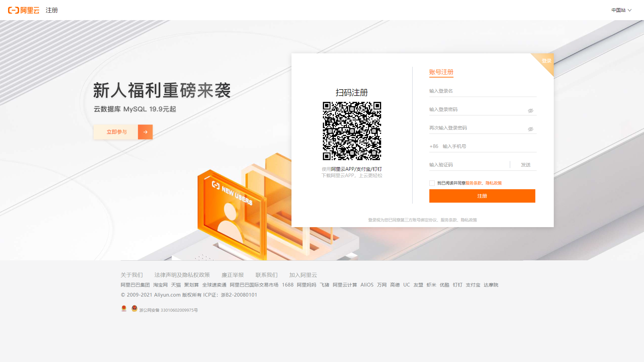Click 发送 to send verification code

pyautogui.click(x=526, y=165)
